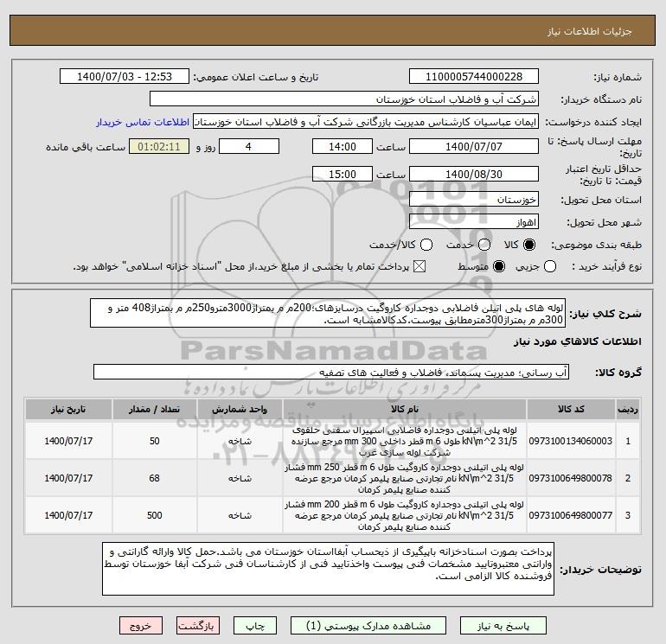Click the row 2 product name 250 mm pipe

[x=405, y=478]
